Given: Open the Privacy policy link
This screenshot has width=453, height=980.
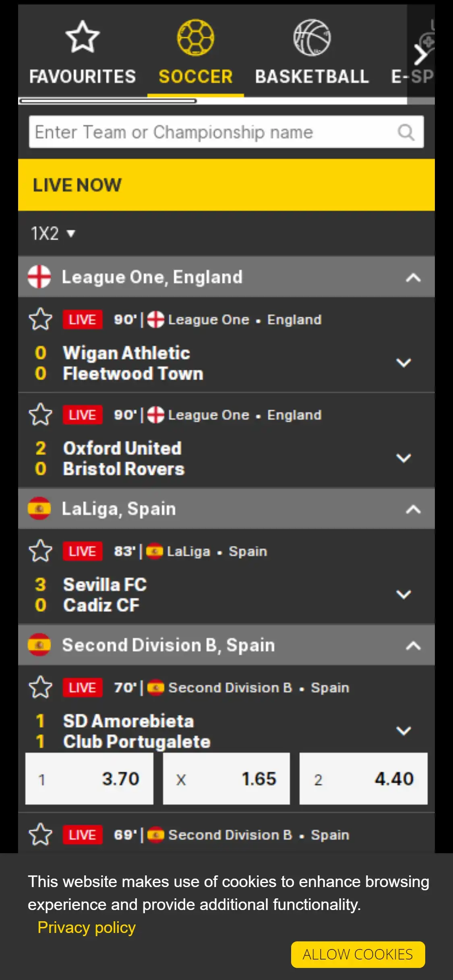Looking at the screenshot, I should pos(87,927).
